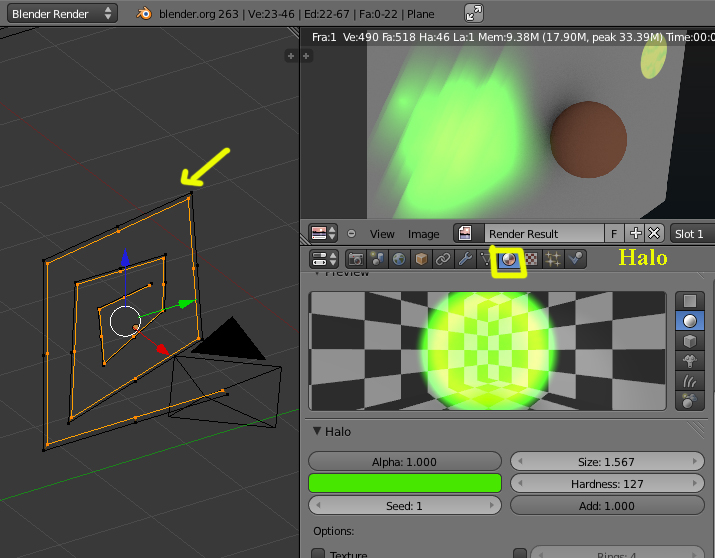Screen dimensions: 715x558
Task: Open the Object Data tab (triangle vertices icon)
Action: (x=486, y=259)
